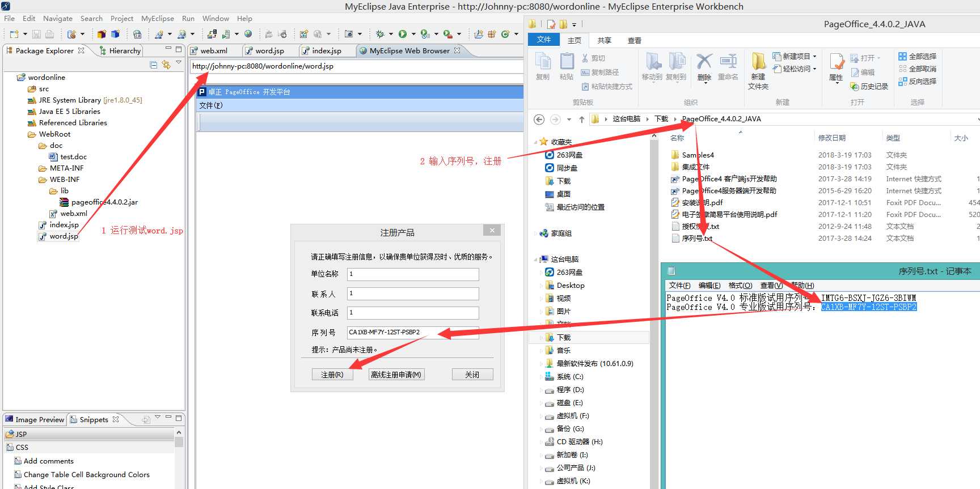Open dropdown arrow next to Debug icon
Viewport: 980px width, 489px height.
pyautogui.click(x=391, y=34)
